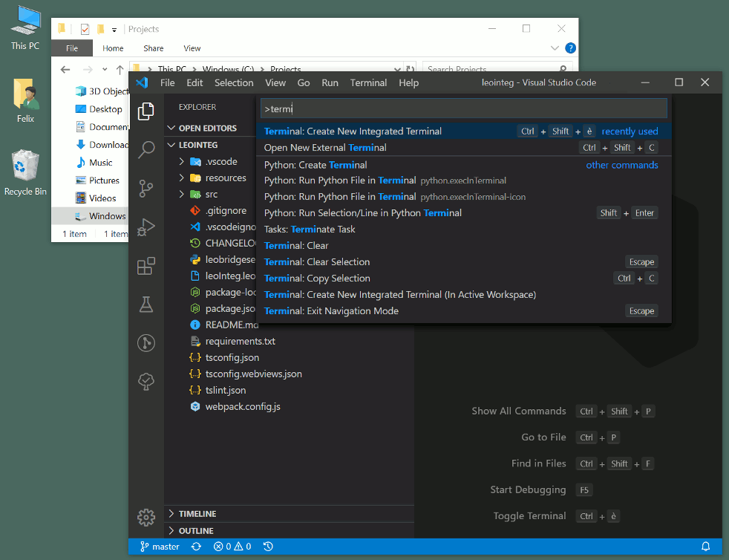Open the Home tab in Projects window
Image resolution: width=729 pixels, height=560 pixels.
click(113, 48)
